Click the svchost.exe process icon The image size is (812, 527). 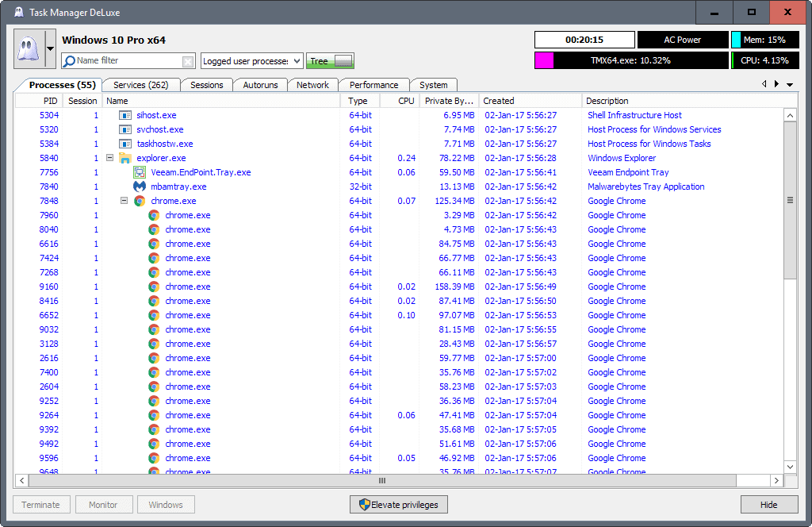tap(124, 129)
